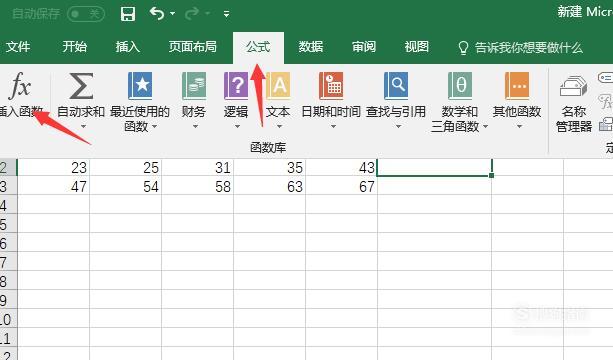Open the Lookup and Reference functions icon
The width and height of the screenshot is (613, 360).
[396, 86]
